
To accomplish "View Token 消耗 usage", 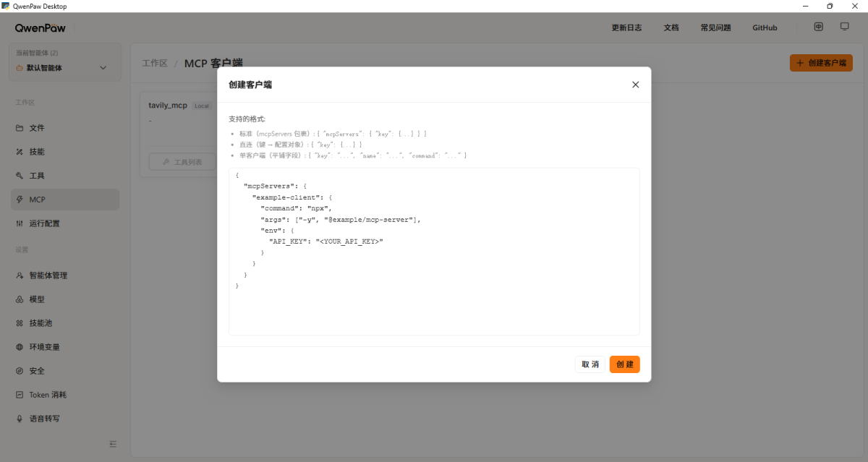I will click(x=48, y=395).
